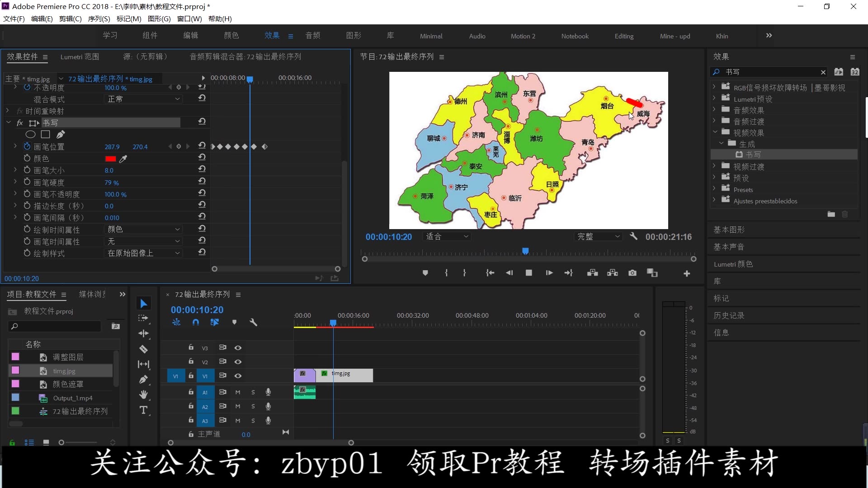This screenshot has width=868, height=488.
Task: Select the Pen tool in the toolbox
Action: (143, 380)
